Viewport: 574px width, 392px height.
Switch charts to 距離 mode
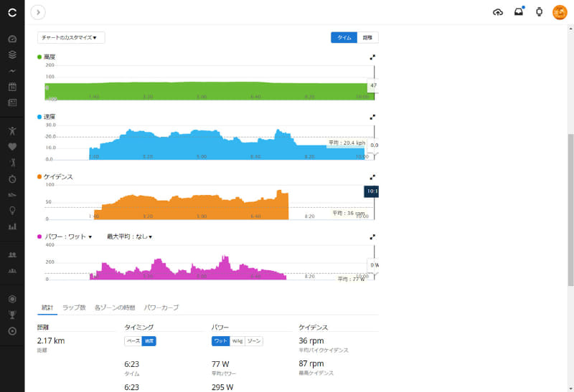click(367, 38)
